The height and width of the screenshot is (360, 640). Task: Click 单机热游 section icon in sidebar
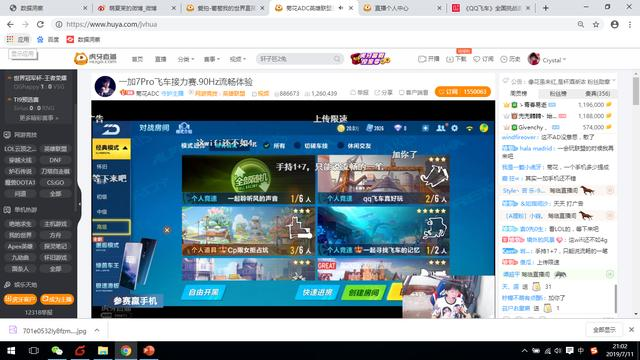click(7, 210)
